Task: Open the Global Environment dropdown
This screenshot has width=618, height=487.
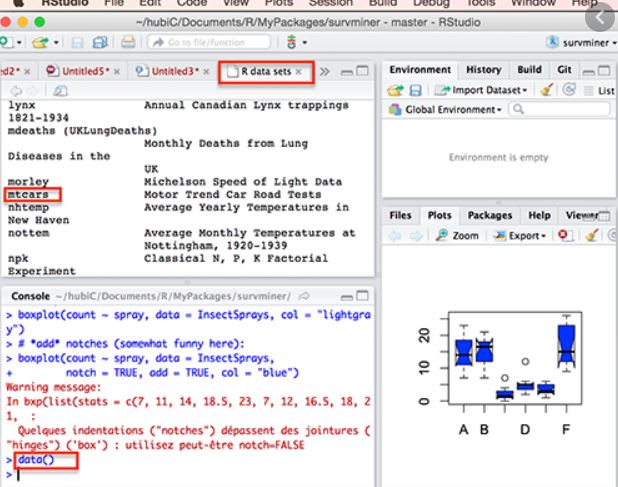Action: (445, 110)
